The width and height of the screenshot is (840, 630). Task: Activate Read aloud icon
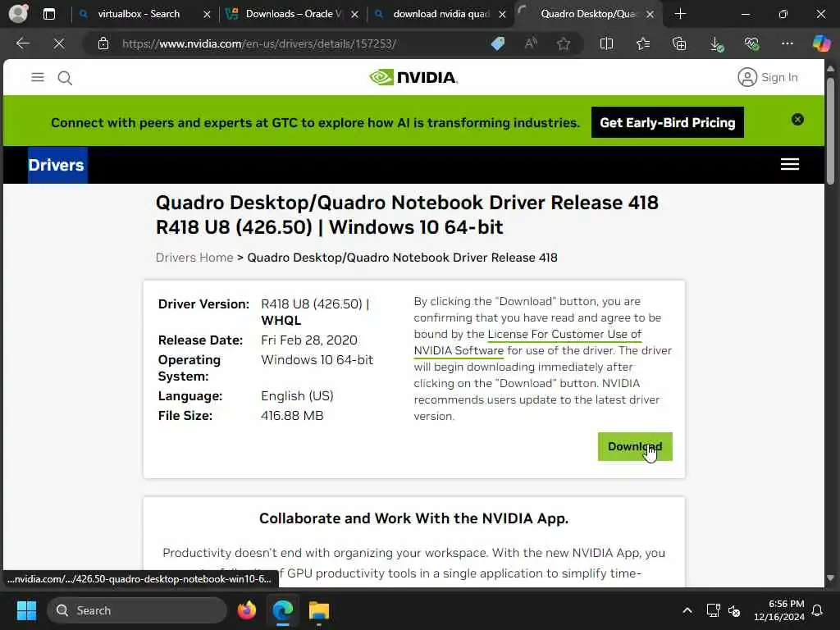[x=531, y=43]
